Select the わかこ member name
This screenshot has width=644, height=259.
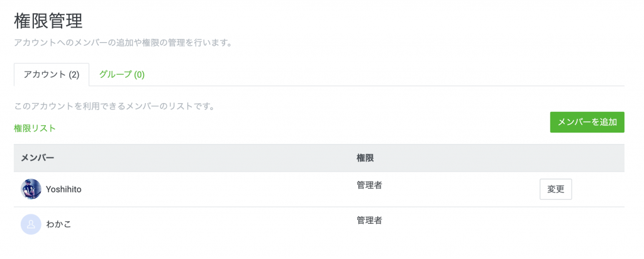[x=58, y=225]
